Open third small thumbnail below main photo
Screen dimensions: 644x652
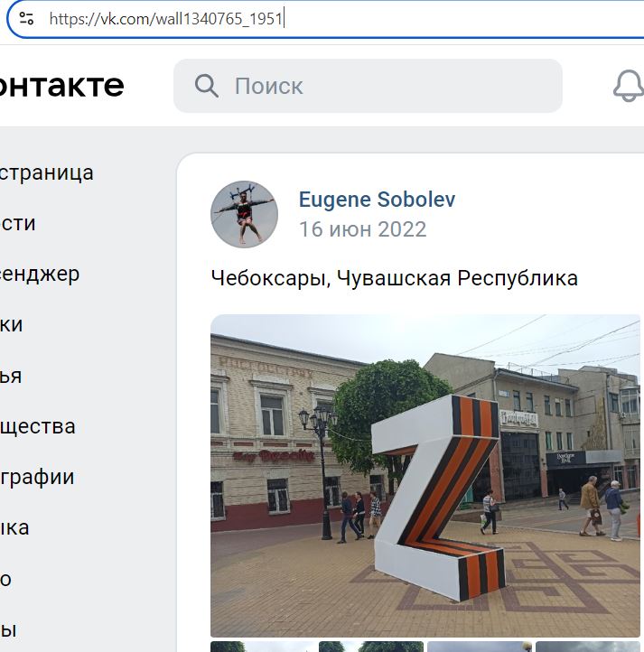coord(480,647)
